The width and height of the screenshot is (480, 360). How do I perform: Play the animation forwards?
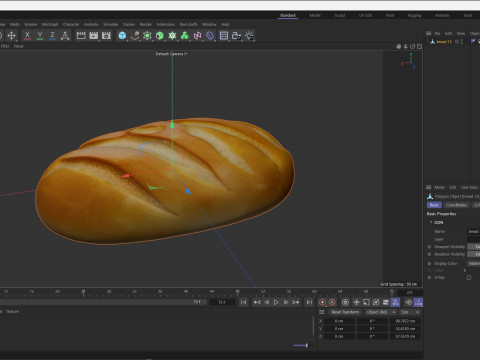pyautogui.click(x=276, y=302)
